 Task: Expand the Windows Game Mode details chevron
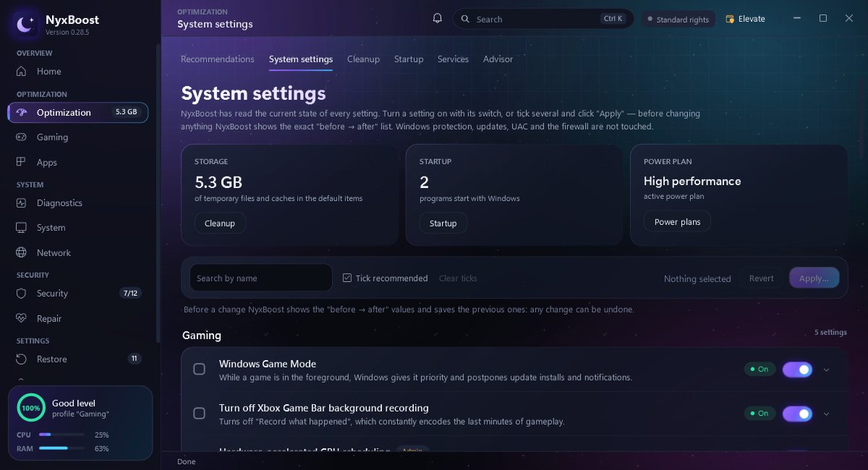827,370
